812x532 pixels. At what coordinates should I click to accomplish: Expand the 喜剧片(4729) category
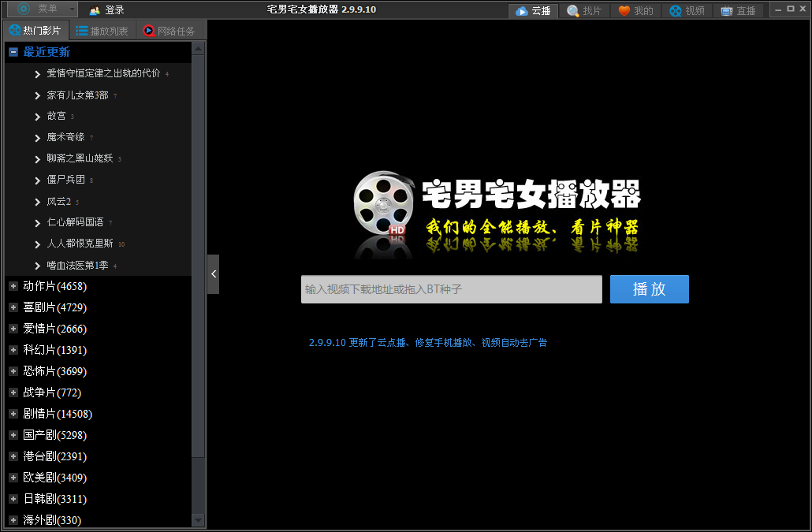tap(13, 307)
